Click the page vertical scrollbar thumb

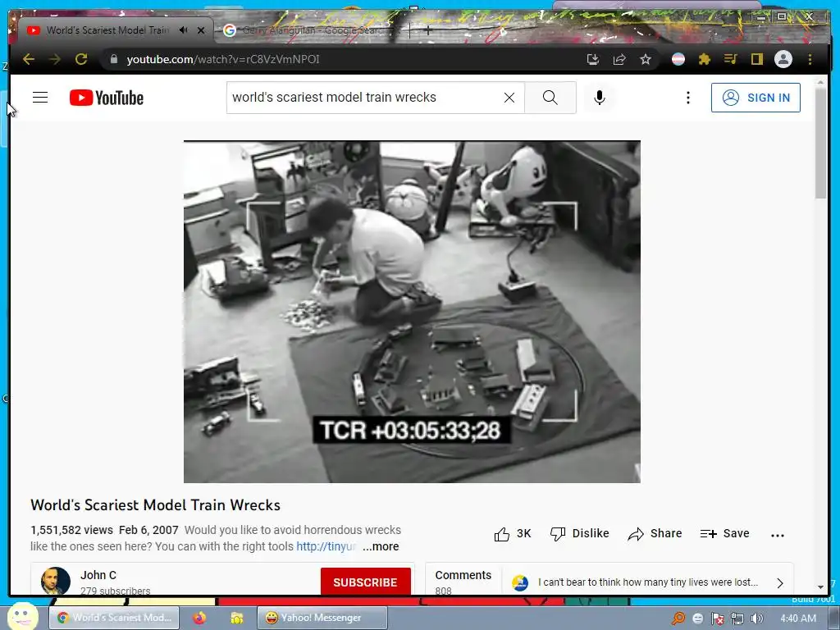coord(820,144)
